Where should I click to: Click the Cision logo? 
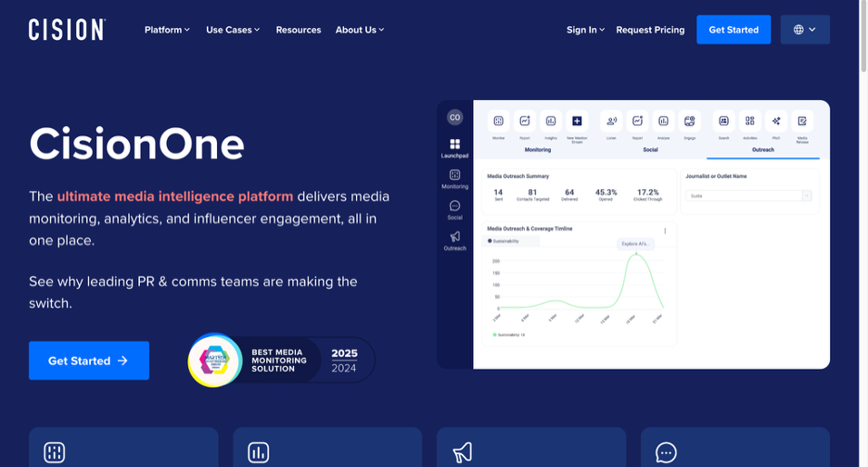[67, 30]
